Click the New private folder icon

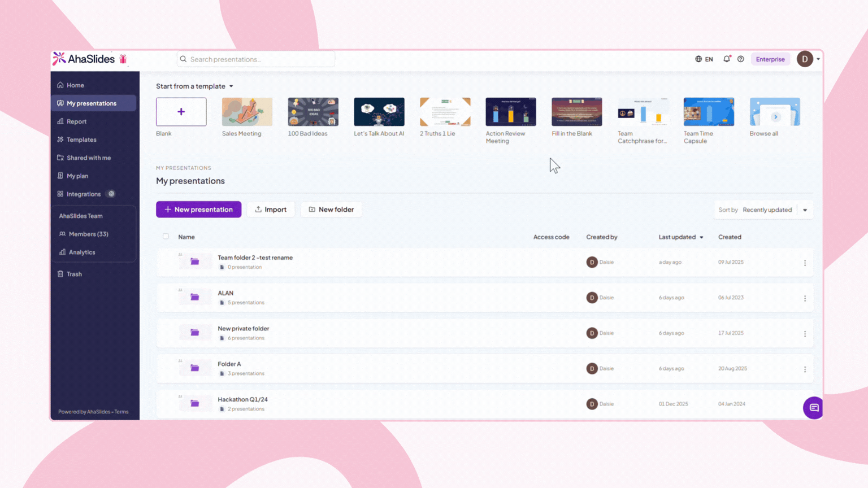pos(195,333)
